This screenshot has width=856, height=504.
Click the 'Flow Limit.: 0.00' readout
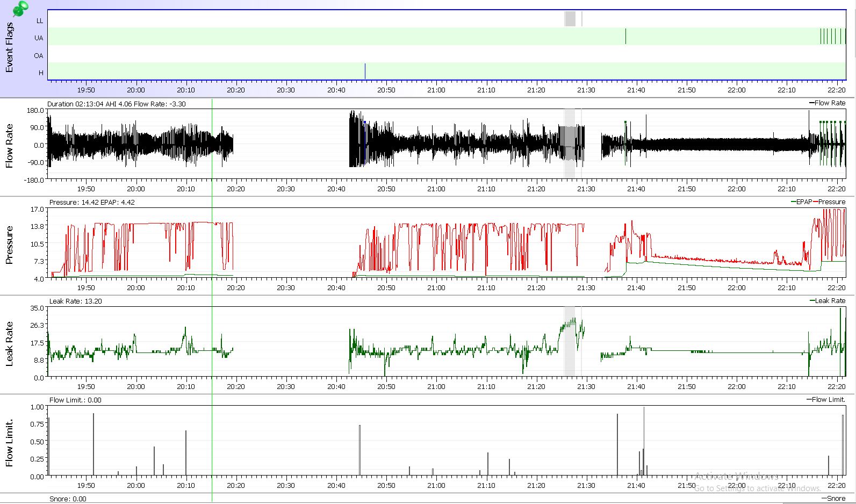(75, 400)
